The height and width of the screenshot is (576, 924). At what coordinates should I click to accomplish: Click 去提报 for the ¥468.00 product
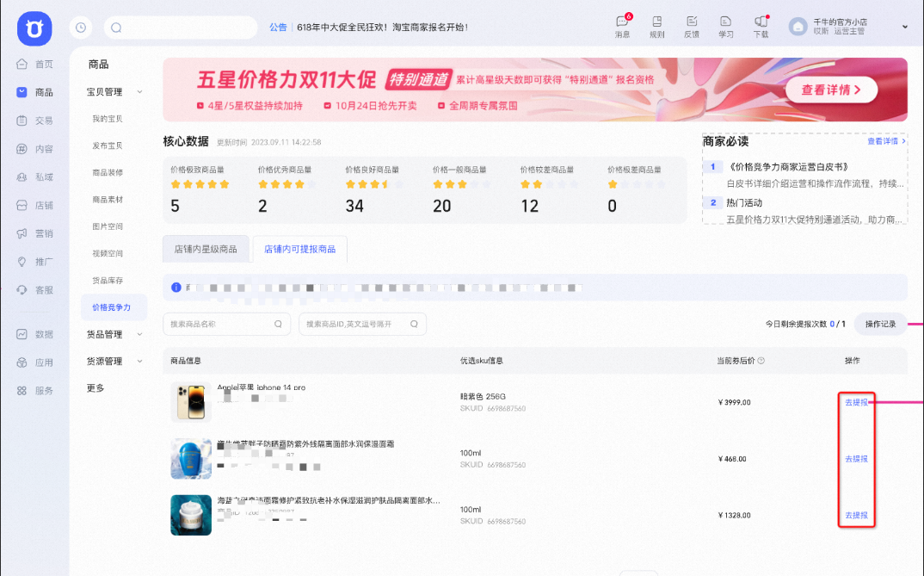pyautogui.click(x=856, y=459)
